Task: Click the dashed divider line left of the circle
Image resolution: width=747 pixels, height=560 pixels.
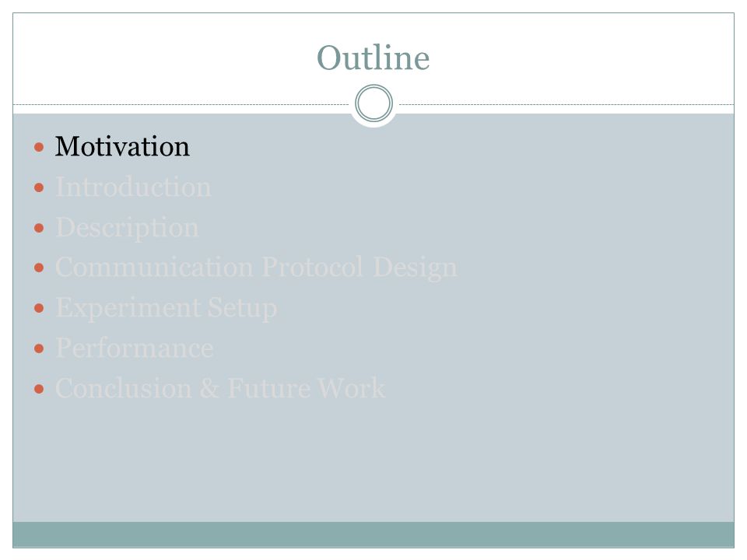Action: [181, 104]
